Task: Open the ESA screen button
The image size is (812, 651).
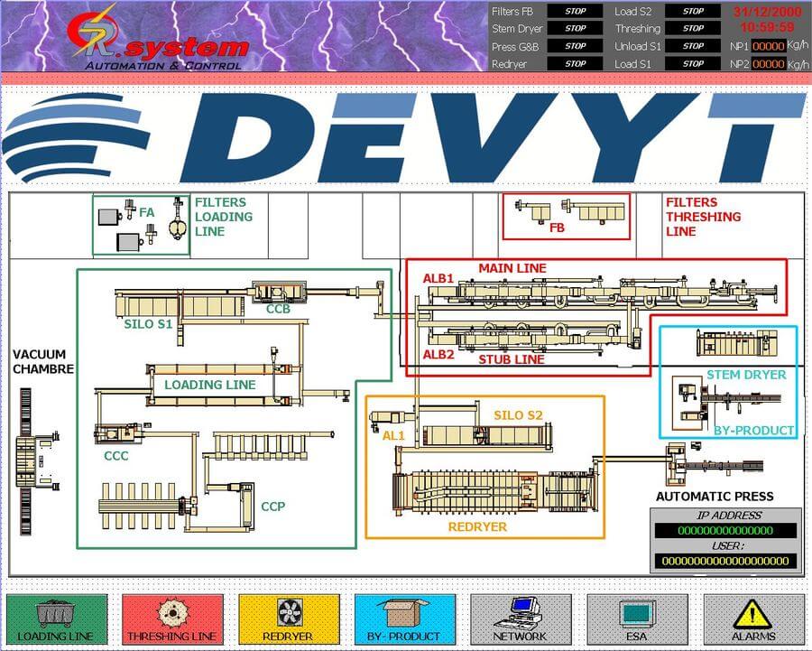Action: pos(637,619)
